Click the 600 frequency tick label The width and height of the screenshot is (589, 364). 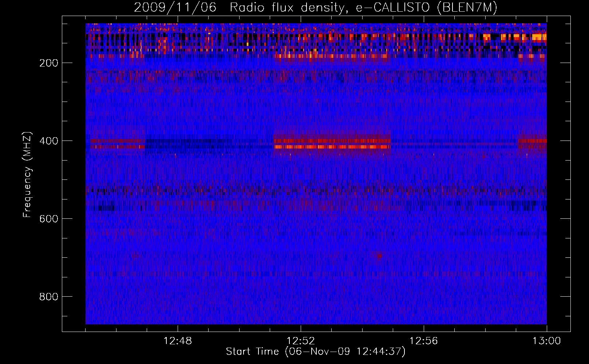click(x=49, y=219)
